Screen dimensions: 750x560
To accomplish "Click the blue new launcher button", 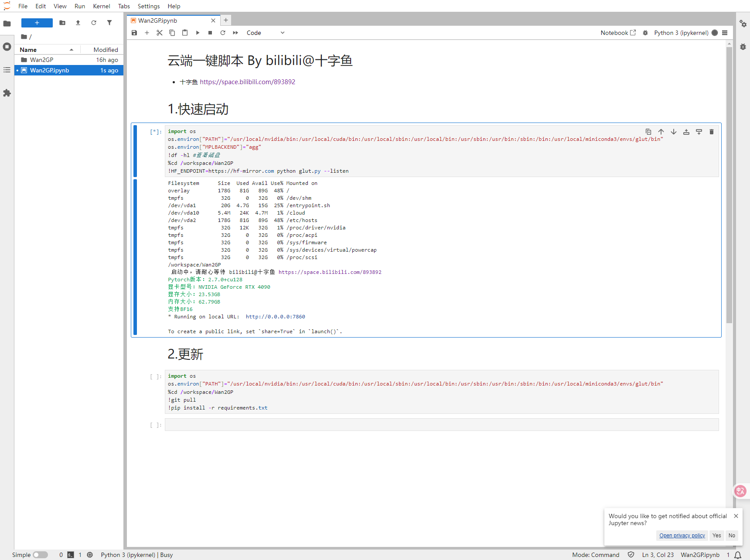I will pos(37,23).
